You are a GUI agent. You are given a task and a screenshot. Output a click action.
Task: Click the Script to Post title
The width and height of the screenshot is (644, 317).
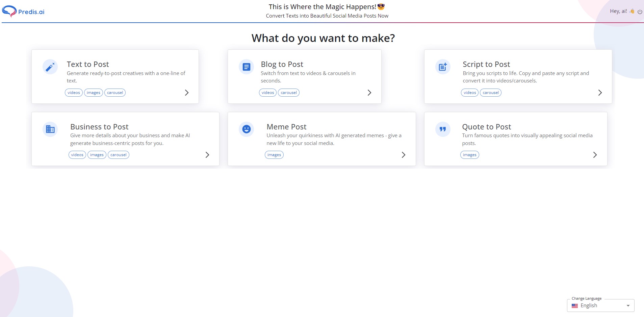click(x=486, y=64)
